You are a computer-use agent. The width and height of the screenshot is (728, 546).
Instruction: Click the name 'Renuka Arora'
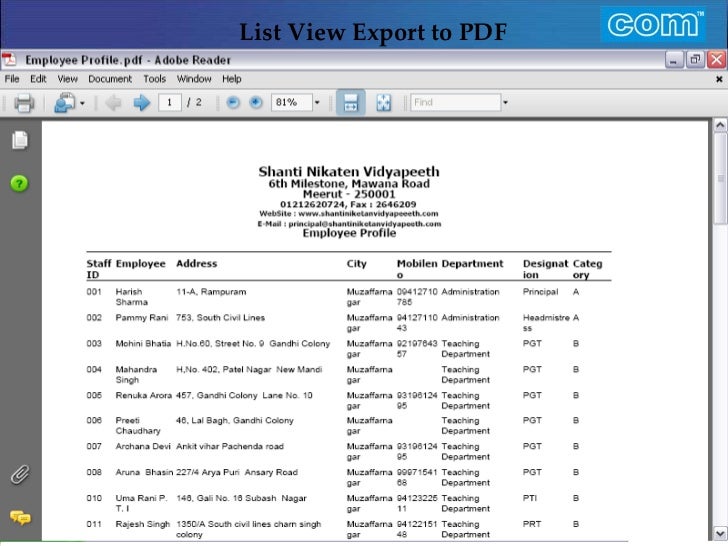[143, 396]
